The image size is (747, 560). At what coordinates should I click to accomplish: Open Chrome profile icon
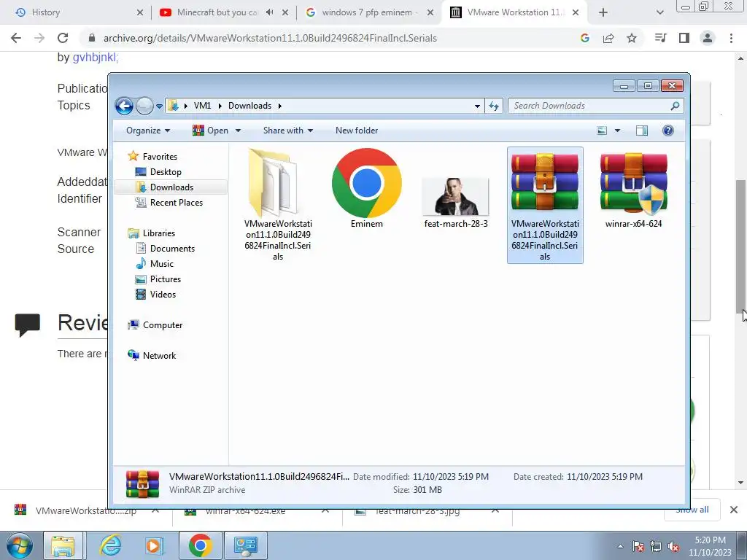coord(708,38)
